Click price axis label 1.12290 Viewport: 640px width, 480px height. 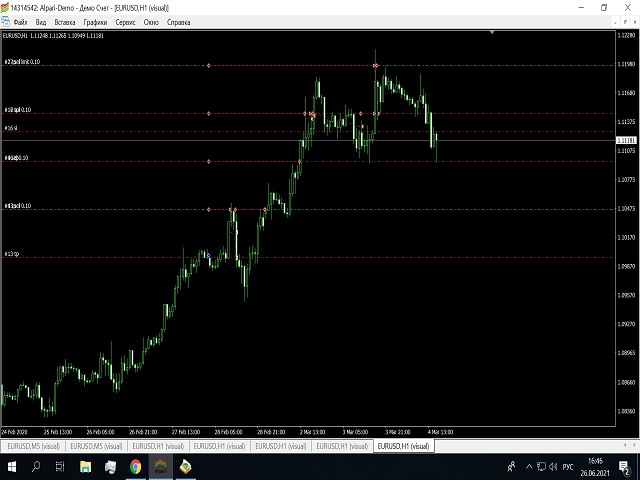627,36
